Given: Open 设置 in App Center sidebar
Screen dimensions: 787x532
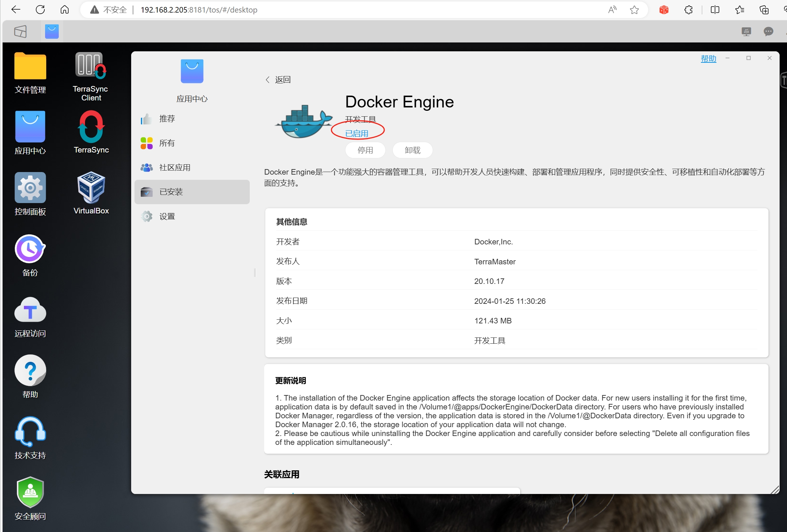Looking at the screenshot, I should click(167, 216).
